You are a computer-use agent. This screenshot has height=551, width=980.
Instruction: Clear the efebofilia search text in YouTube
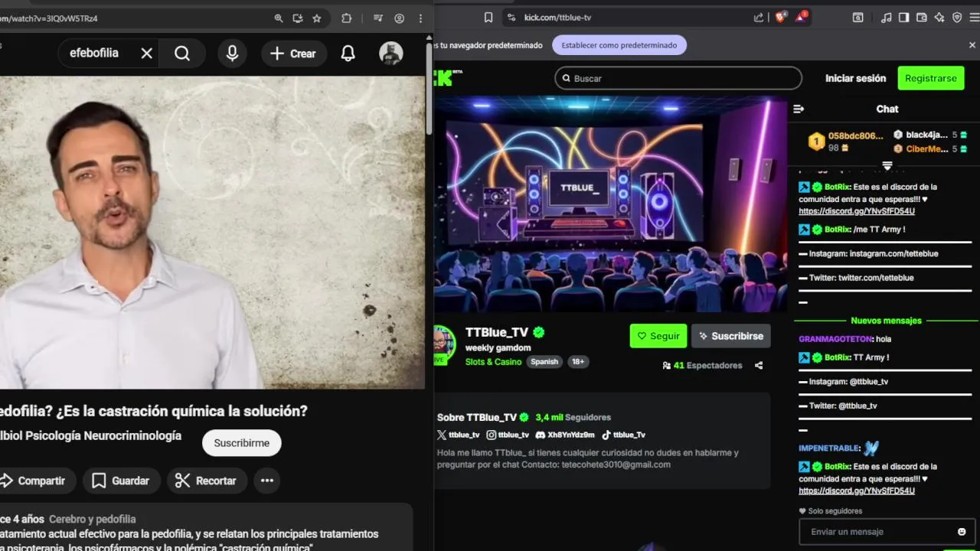[146, 54]
